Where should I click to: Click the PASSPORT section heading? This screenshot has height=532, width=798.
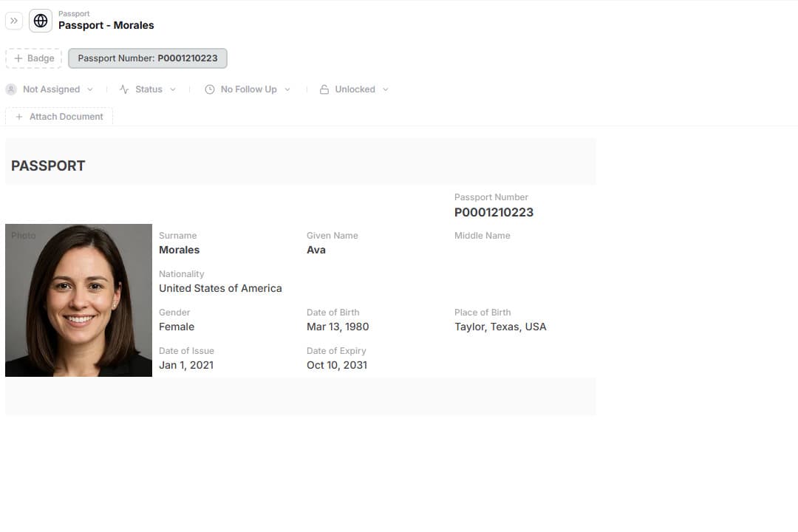click(x=48, y=166)
